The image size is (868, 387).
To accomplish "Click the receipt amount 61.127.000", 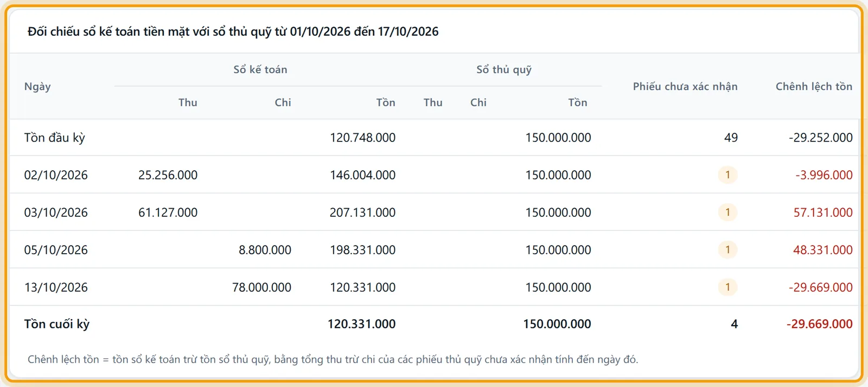I will point(168,212).
